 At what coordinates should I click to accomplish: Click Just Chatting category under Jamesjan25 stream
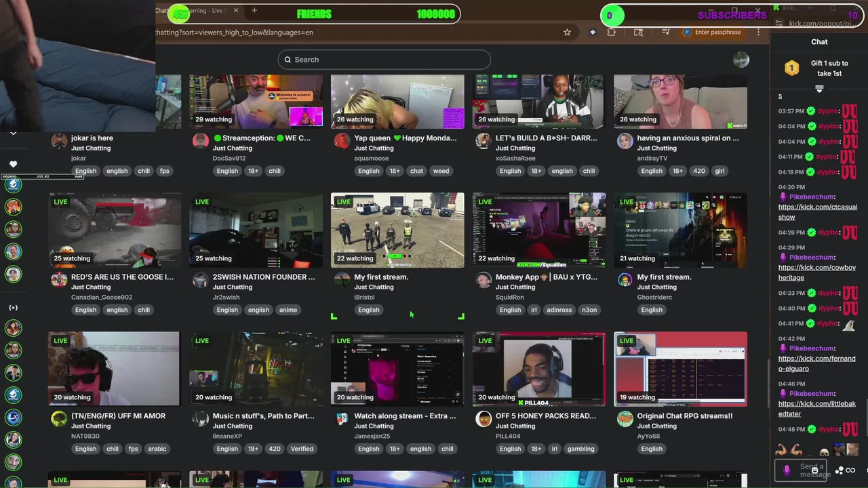click(x=374, y=426)
